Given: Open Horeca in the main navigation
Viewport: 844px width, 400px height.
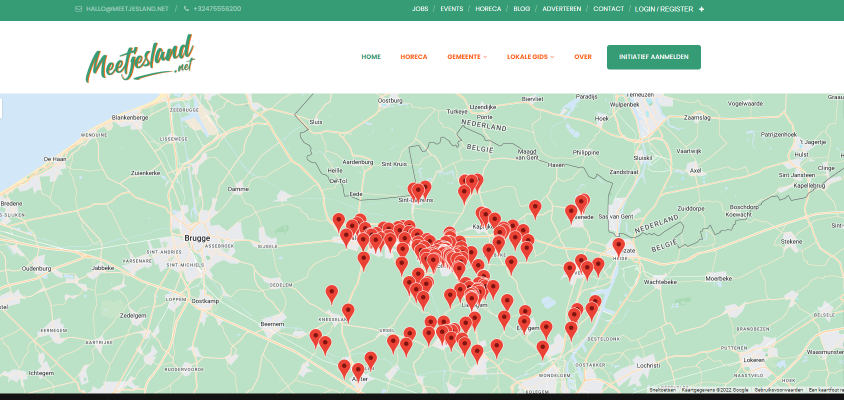Looking at the screenshot, I should click(414, 57).
